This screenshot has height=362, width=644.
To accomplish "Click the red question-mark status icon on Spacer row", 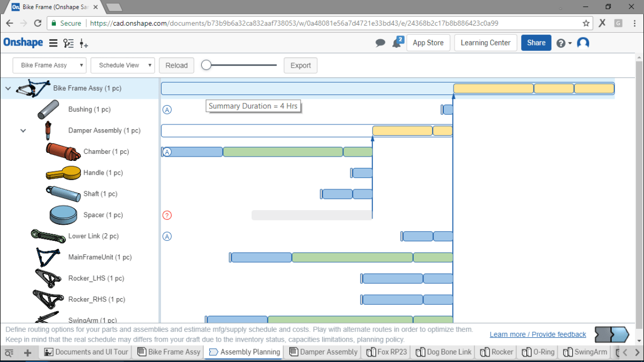I will (x=167, y=215).
